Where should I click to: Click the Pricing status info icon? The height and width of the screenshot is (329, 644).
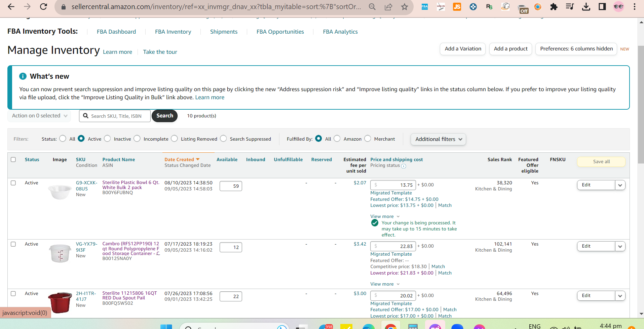[x=404, y=166]
